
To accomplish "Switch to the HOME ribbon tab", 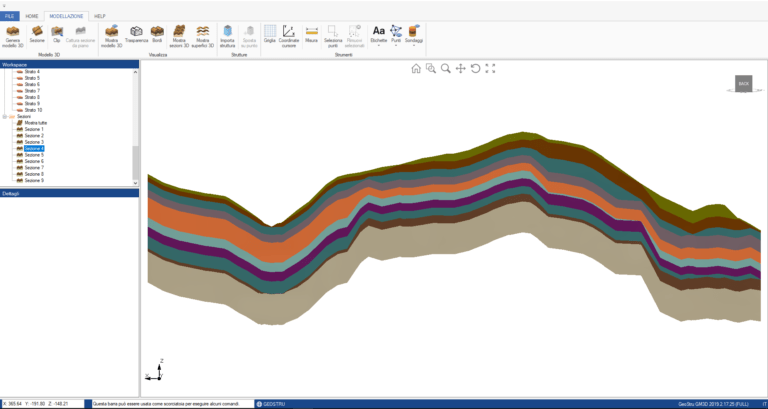I will point(32,17).
